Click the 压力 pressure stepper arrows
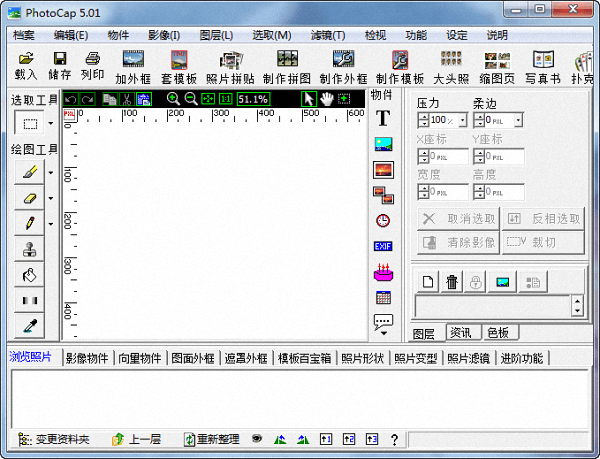This screenshot has height=459, width=600. (x=423, y=120)
